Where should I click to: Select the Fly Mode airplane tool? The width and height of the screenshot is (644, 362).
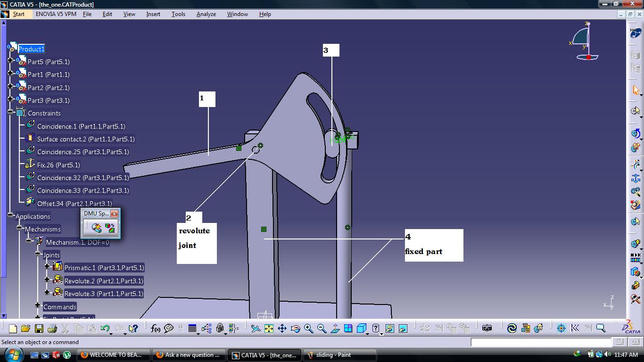(256, 328)
